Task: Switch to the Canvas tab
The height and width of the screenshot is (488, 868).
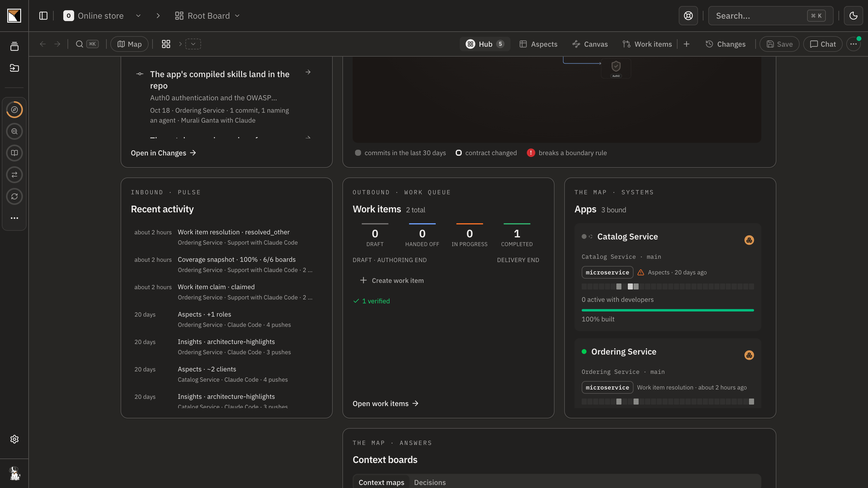Action: click(x=590, y=44)
